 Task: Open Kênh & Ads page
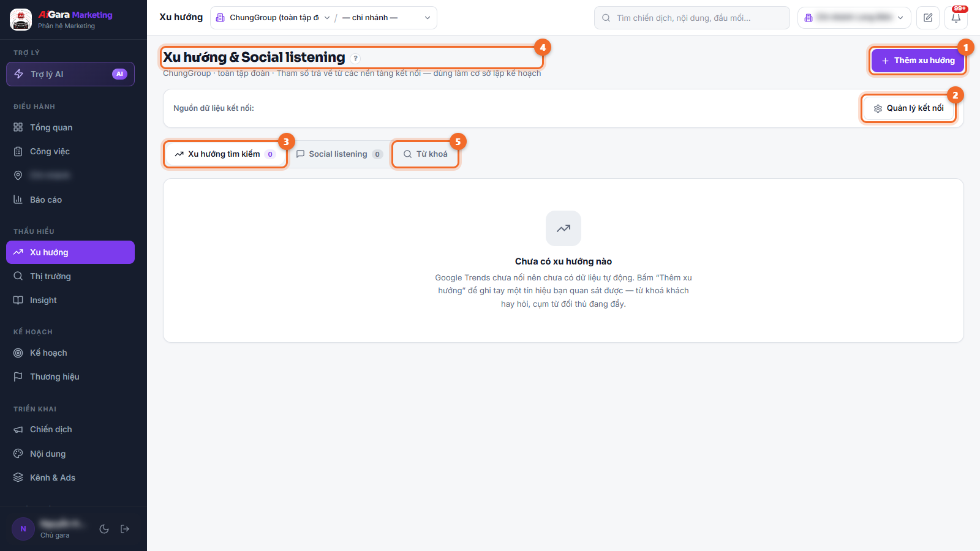coord(70,478)
